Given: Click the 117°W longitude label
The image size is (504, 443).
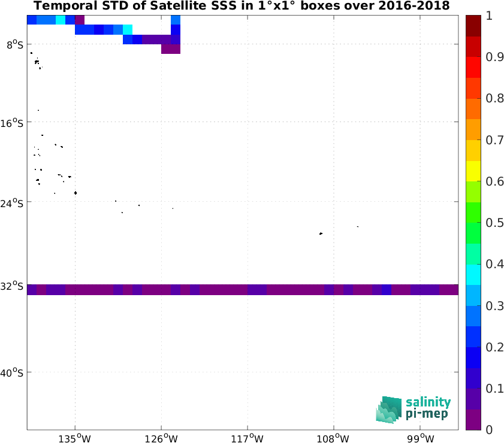Looking at the screenshot, I should 247,438.
